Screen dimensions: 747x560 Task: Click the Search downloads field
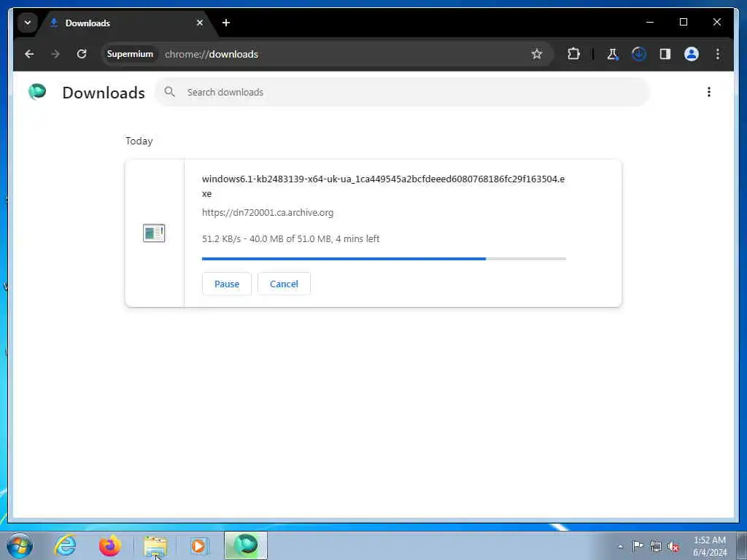point(403,92)
